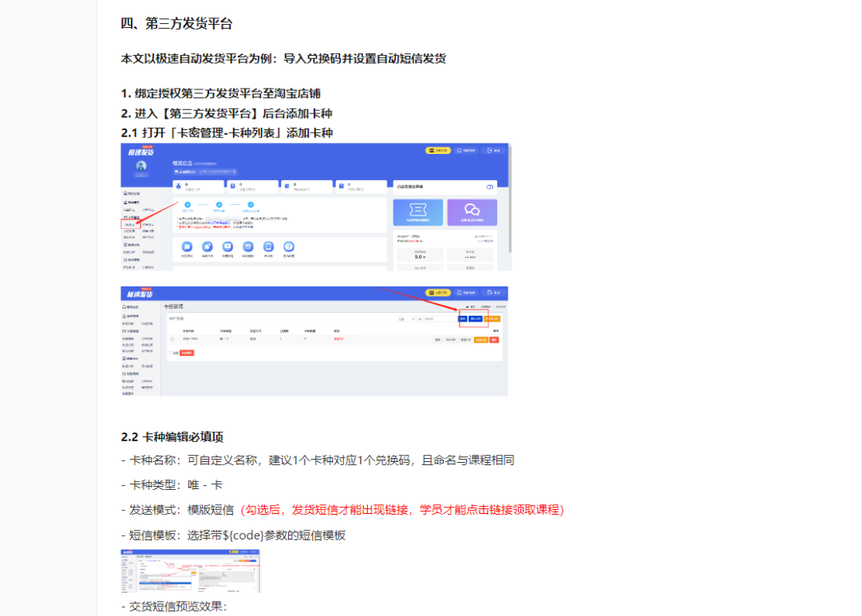
Task: Click the scrollbar inside the dashboard screenshot
Action: coord(509,200)
